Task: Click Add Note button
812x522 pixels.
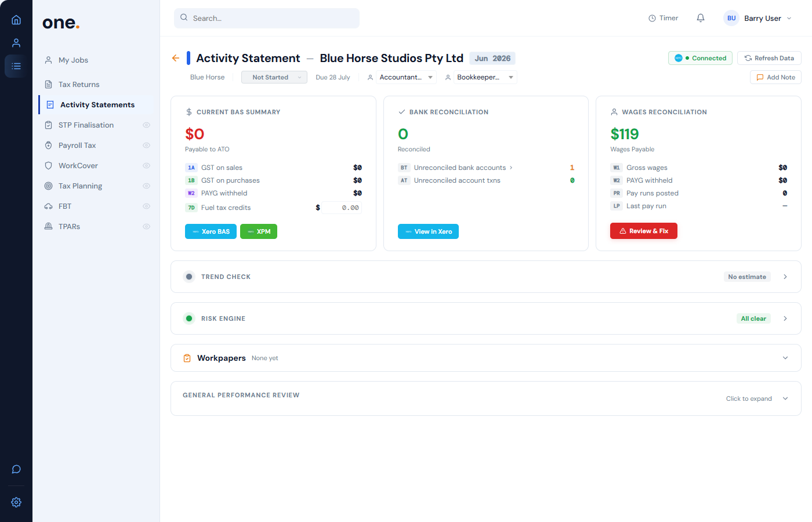Action: (x=775, y=77)
